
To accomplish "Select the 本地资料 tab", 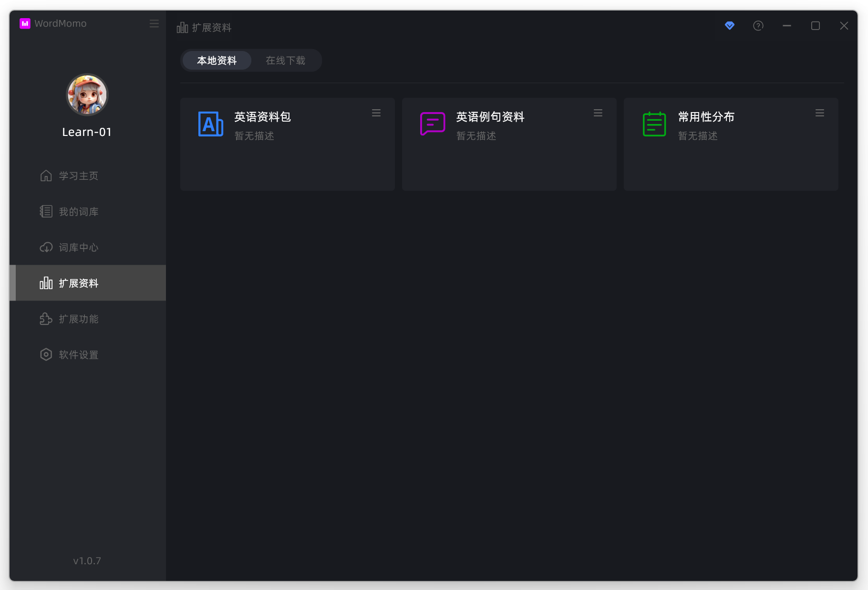I will pos(217,61).
